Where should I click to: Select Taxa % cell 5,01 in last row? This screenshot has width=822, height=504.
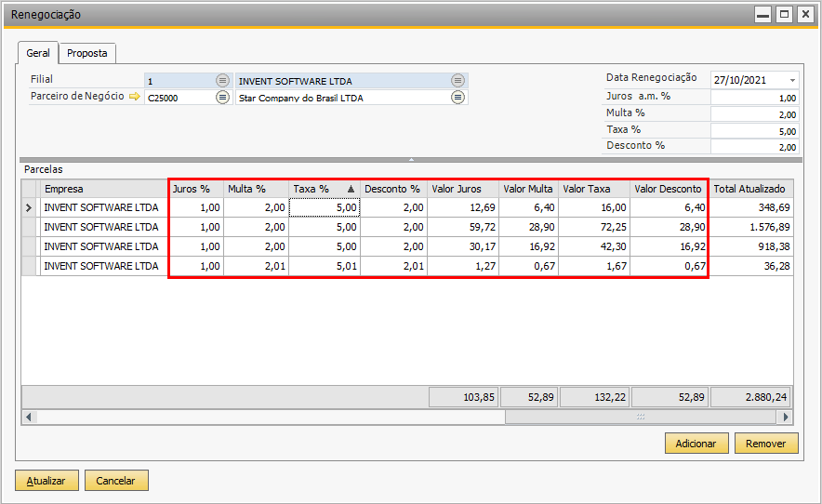(x=325, y=266)
